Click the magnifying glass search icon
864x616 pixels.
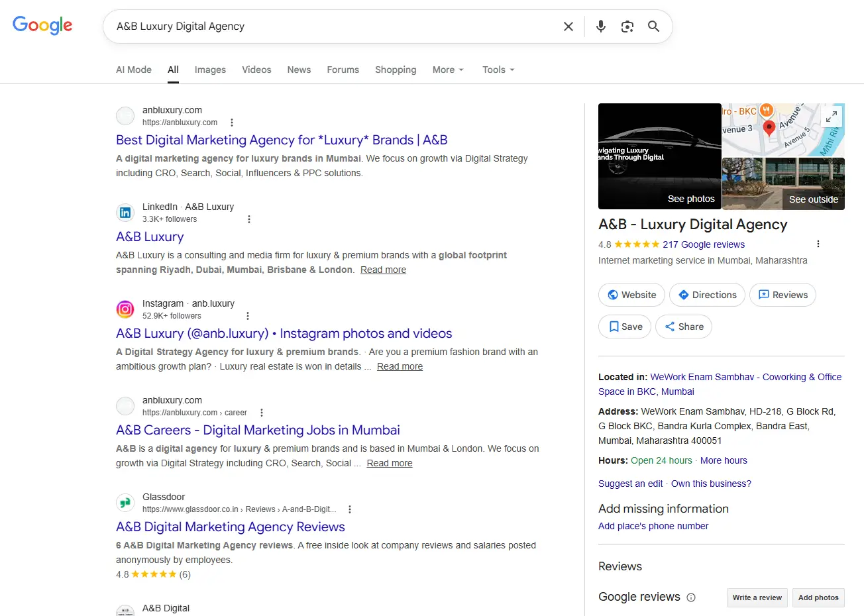(x=653, y=26)
